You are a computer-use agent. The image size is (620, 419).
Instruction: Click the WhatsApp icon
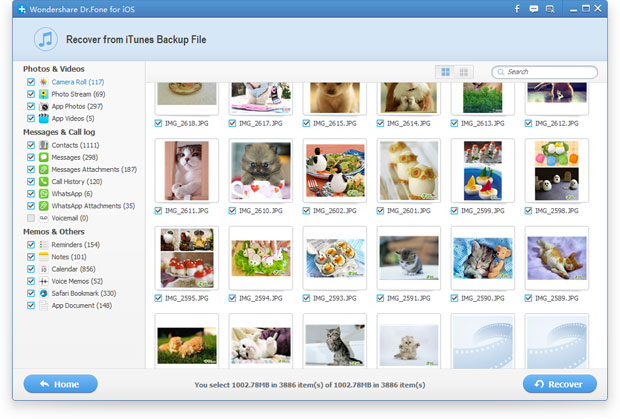[x=43, y=194]
